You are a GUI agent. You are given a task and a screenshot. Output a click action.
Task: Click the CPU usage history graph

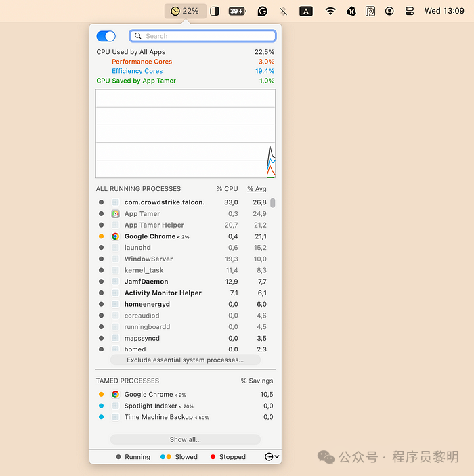click(x=186, y=133)
